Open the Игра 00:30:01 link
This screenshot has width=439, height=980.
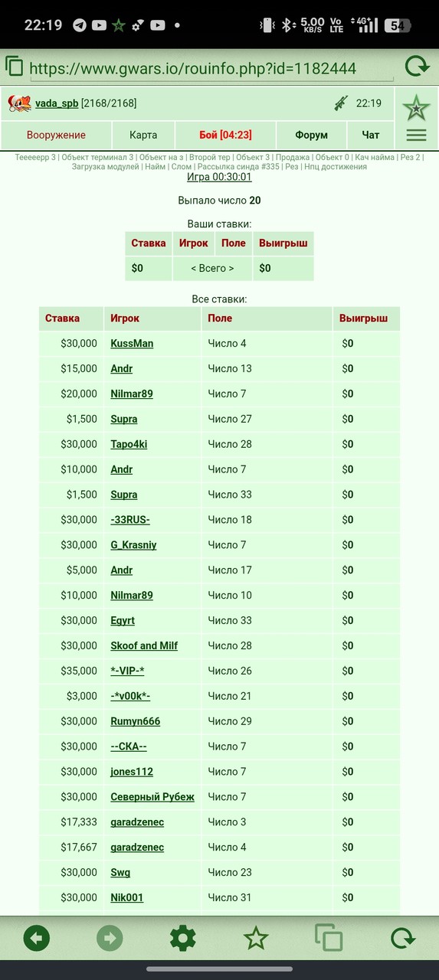point(219,177)
